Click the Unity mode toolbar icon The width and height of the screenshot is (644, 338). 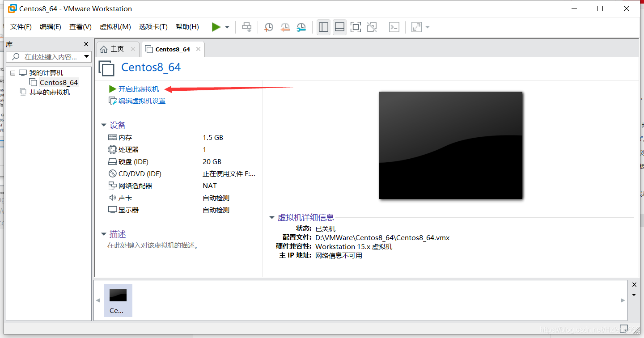pyautogui.click(x=372, y=27)
